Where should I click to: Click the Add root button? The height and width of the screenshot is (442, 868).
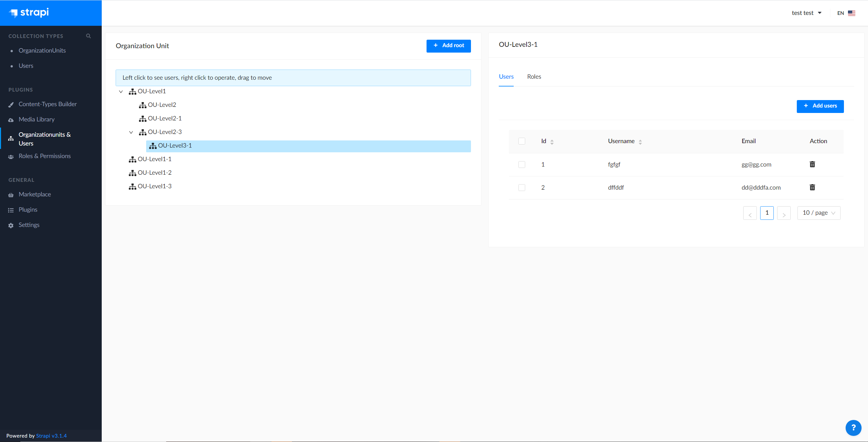pos(448,46)
